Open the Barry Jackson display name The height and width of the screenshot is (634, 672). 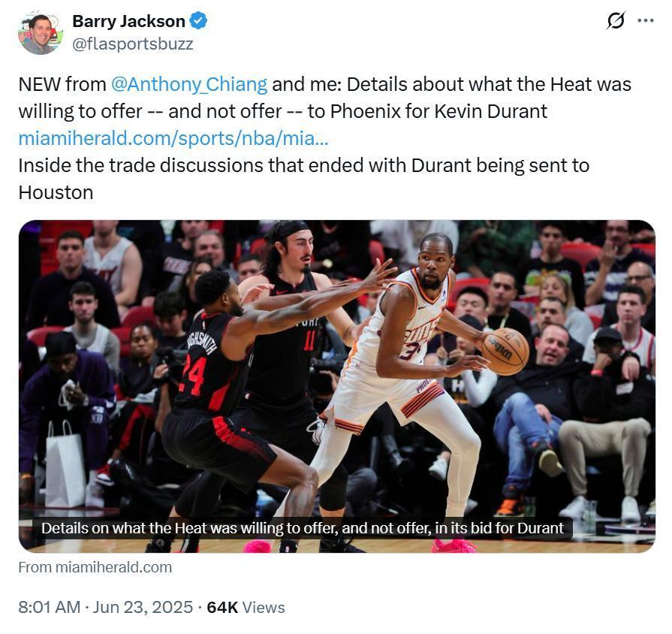pos(128,21)
